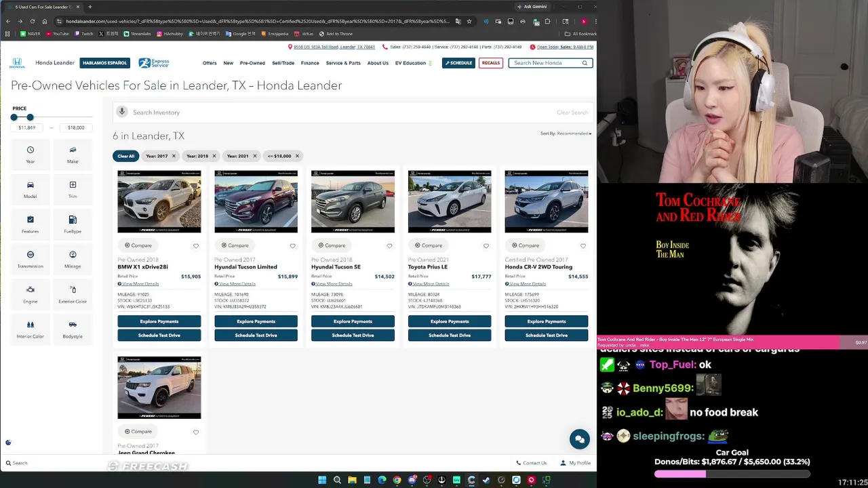Click the minimum price slider handle
Screen dimensions: 868x488
[14, 117]
